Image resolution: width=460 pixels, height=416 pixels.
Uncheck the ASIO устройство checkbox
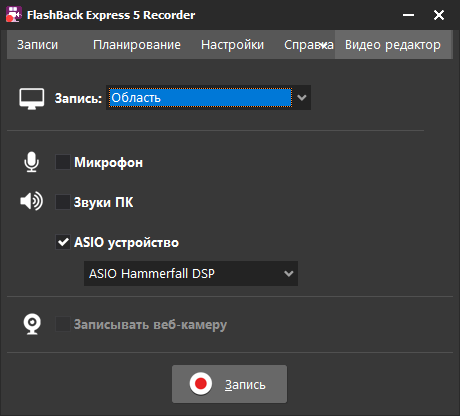pyautogui.click(x=63, y=242)
